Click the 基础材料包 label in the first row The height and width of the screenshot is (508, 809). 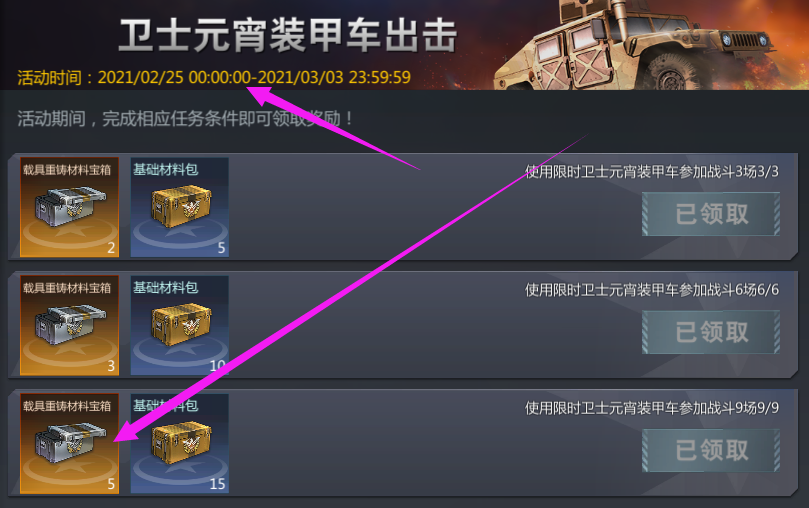click(x=166, y=169)
